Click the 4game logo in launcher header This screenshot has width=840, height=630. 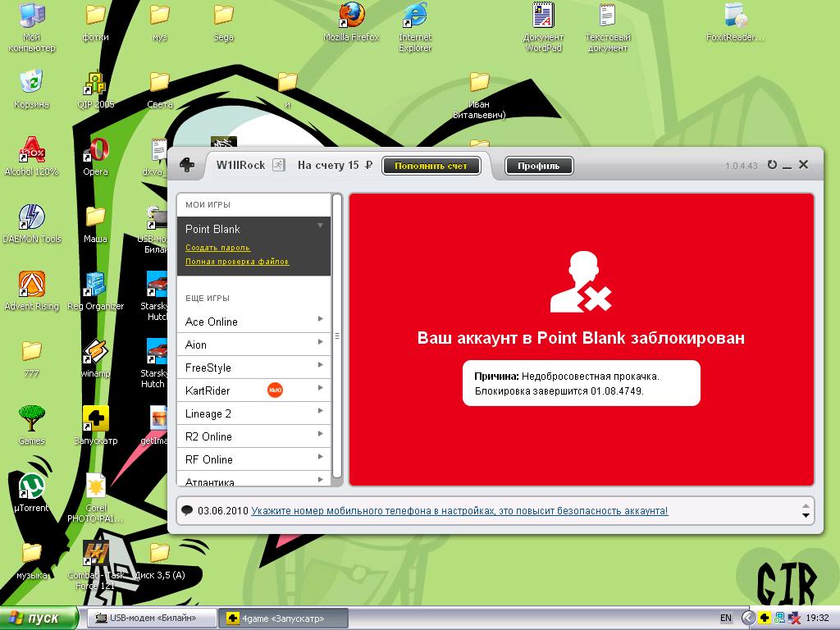pos(187,166)
